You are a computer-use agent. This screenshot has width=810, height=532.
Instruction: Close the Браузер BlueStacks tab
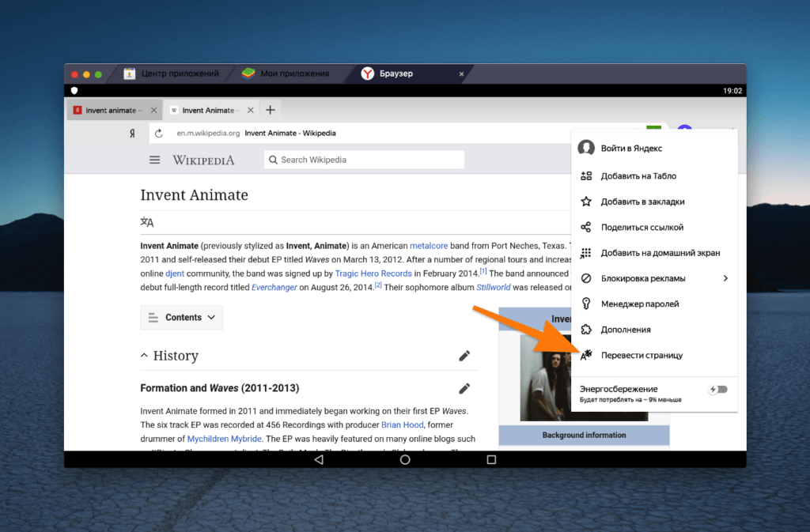[x=461, y=74]
